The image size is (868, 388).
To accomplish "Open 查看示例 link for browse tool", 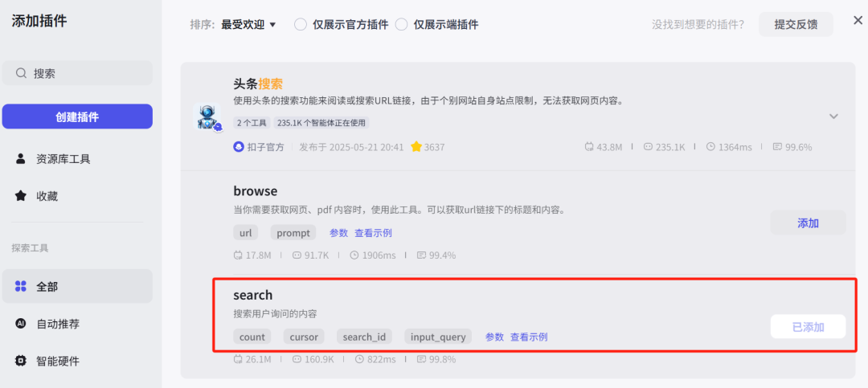I will tap(373, 233).
